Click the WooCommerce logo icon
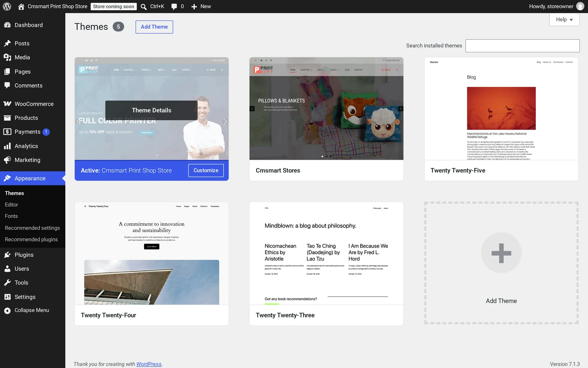Image resolution: width=588 pixels, height=368 pixels. click(x=7, y=104)
